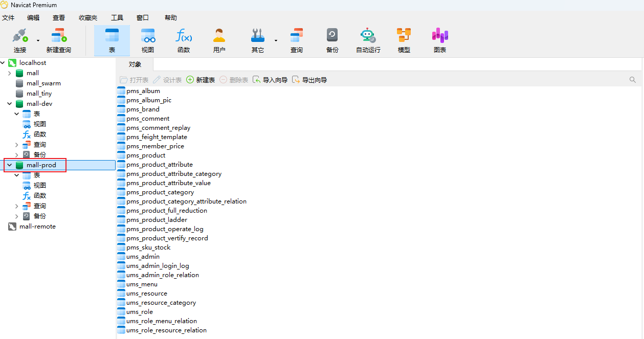
Task: Open the 备份 backup toolbar icon
Action: [x=332, y=40]
